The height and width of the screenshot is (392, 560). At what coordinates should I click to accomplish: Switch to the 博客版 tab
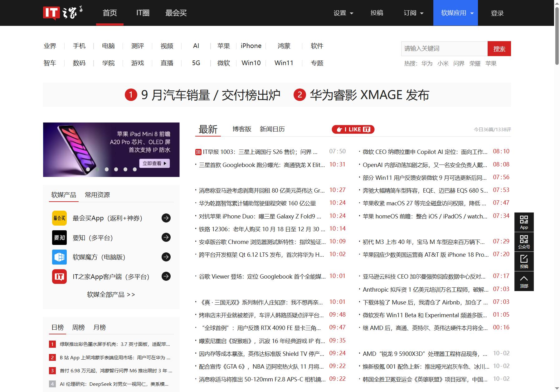[242, 129]
